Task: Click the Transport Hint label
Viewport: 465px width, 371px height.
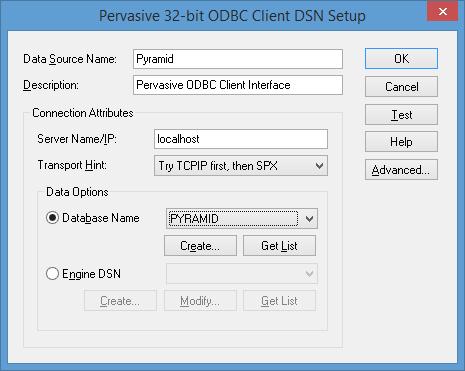Action: coord(72,165)
